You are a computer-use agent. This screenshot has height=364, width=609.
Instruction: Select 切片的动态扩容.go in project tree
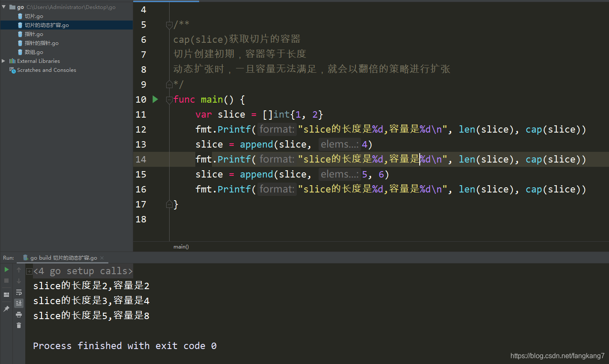click(47, 25)
